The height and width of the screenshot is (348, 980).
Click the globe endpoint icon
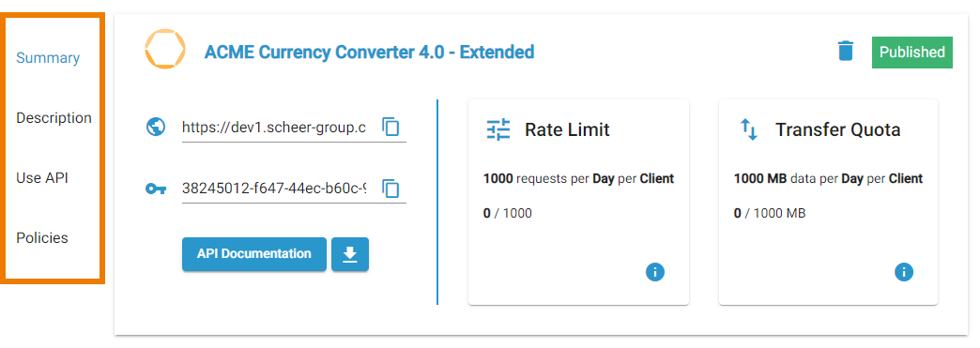tap(156, 127)
